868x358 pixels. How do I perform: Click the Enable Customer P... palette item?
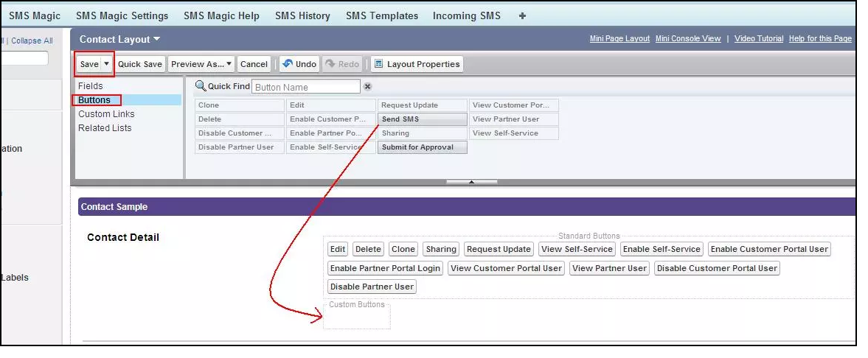(331, 119)
